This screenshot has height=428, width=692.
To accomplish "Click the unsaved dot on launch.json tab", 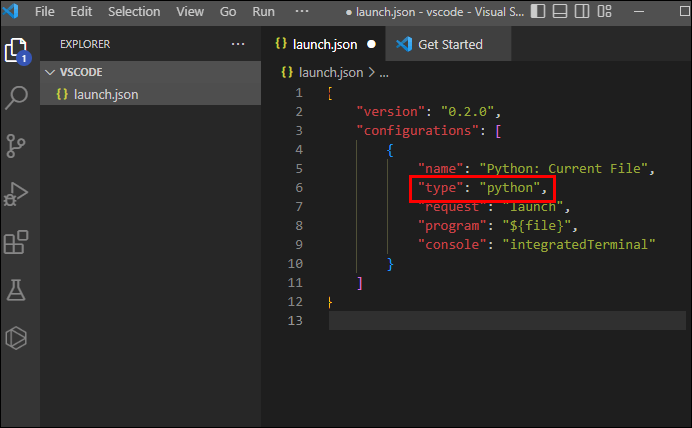I will pyautogui.click(x=371, y=45).
